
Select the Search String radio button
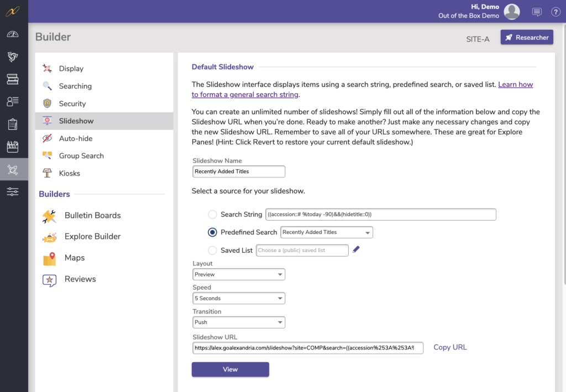(x=212, y=215)
